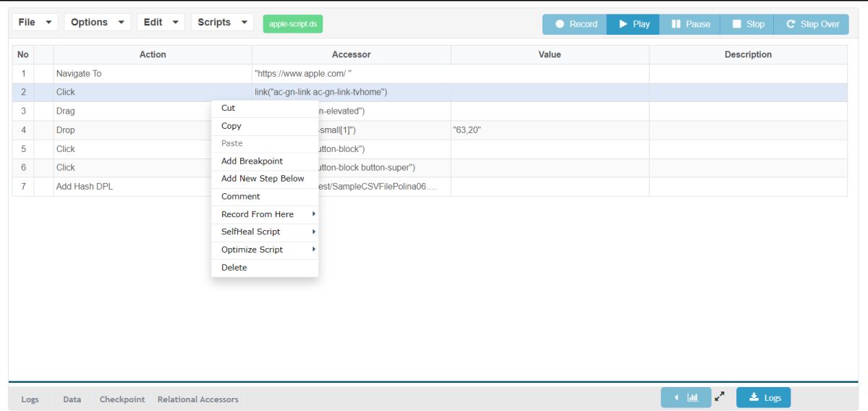868x411 pixels.
Task: Expand the SelfHeal Script submenu
Action: click(x=265, y=232)
